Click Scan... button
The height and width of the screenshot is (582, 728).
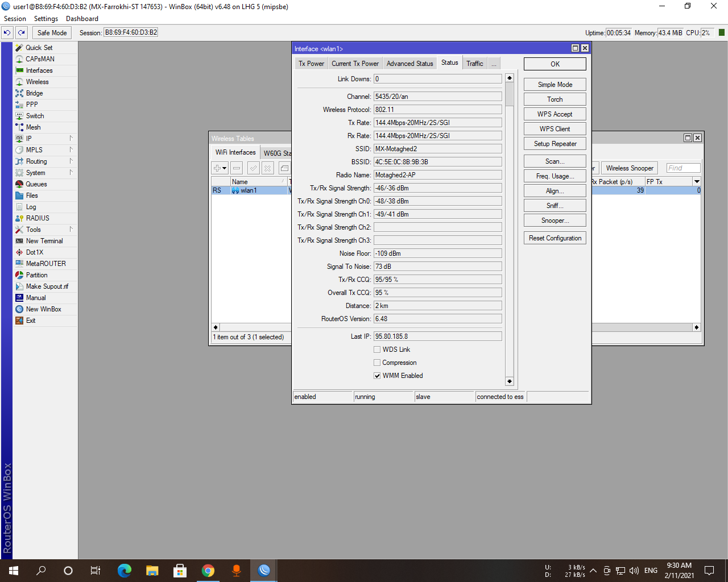(x=555, y=161)
